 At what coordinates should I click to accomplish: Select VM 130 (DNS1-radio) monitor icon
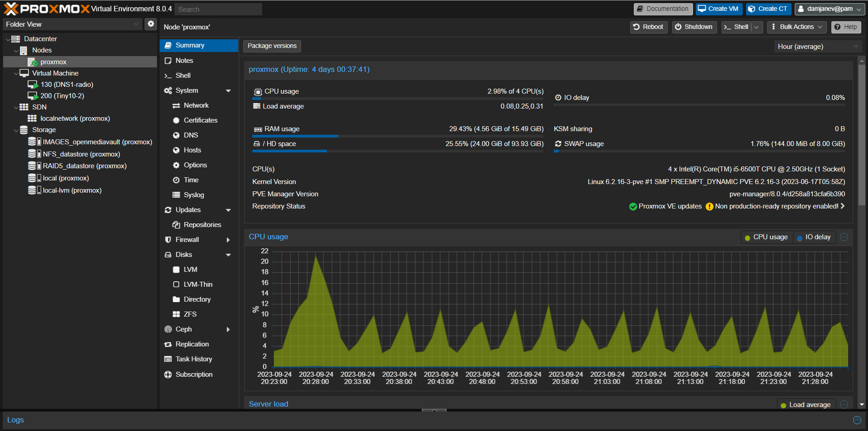tap(33, 85)
